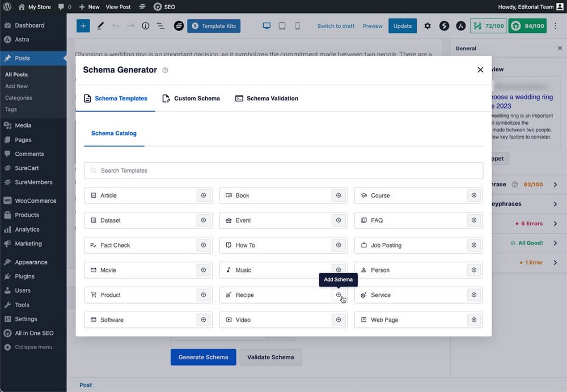This screenshot has width=567, height=392.
Task: Open Template Kits
Action: pos(214,26)
